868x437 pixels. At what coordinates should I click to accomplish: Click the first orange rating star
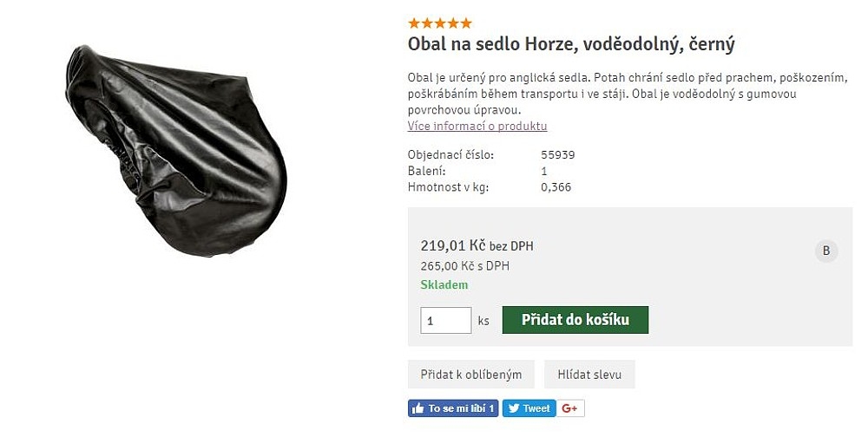coord(413,23)
